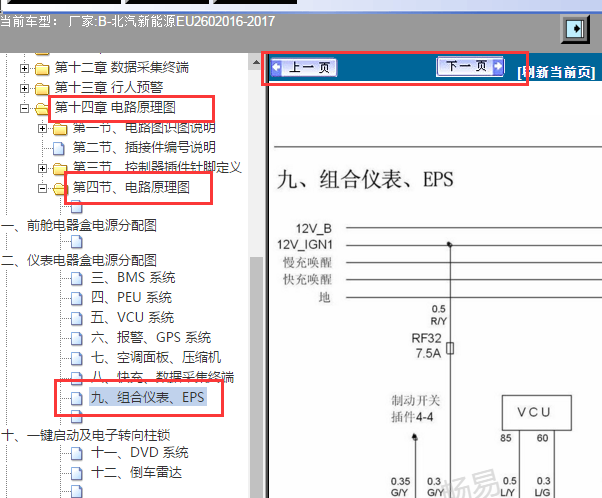Expand 第十三章 行人预警 node
The width and height of the screenshot is (602, 498).
25,88
